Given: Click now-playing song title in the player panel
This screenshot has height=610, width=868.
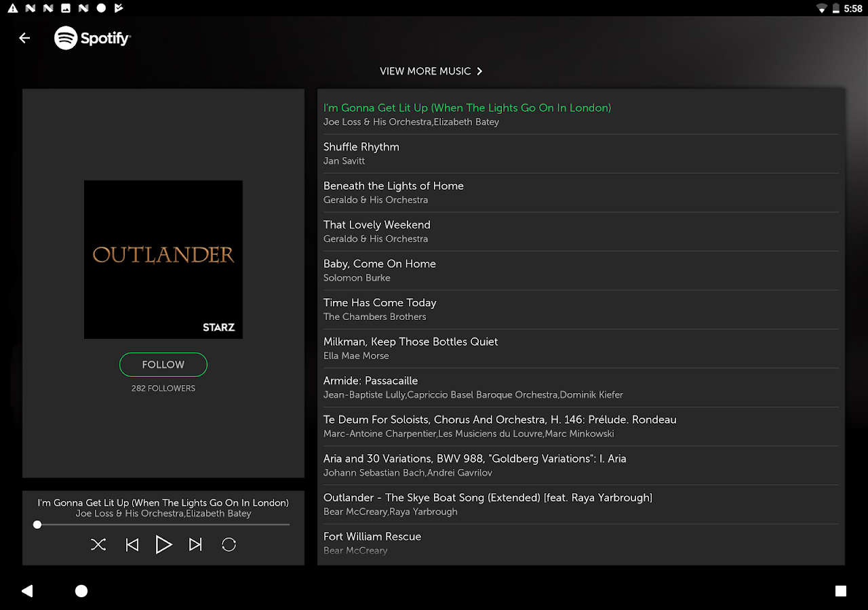Looking at the screenshot, I should [x=163, y=503].
